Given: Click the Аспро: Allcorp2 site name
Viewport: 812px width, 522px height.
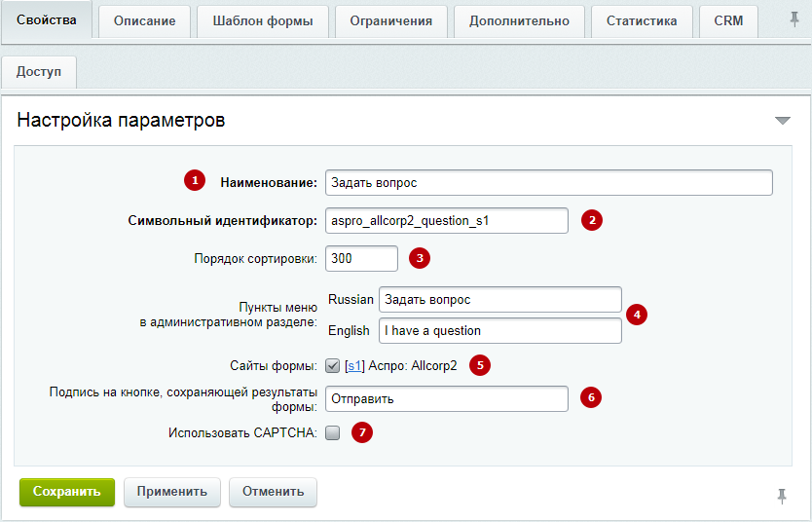Looking at the screenshot, I should click(x=413, y=366).
